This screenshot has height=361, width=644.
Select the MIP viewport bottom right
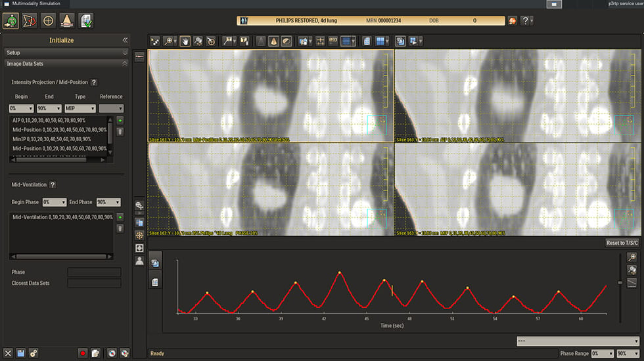(518, 189)
